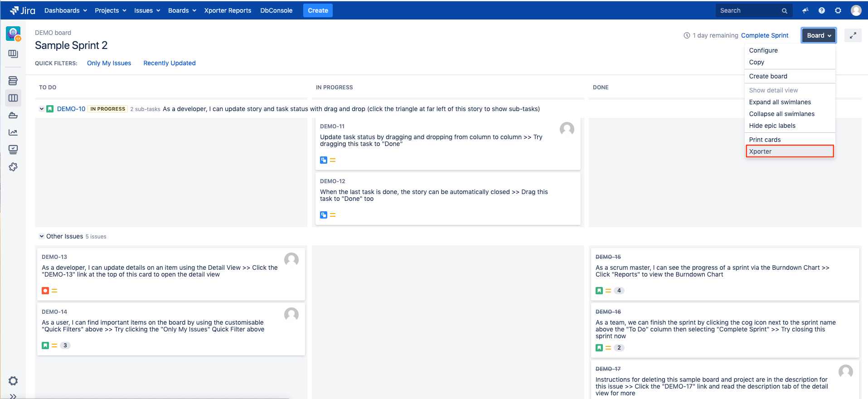Open the Releases ship icon in the sidebar

pos(13,115)
